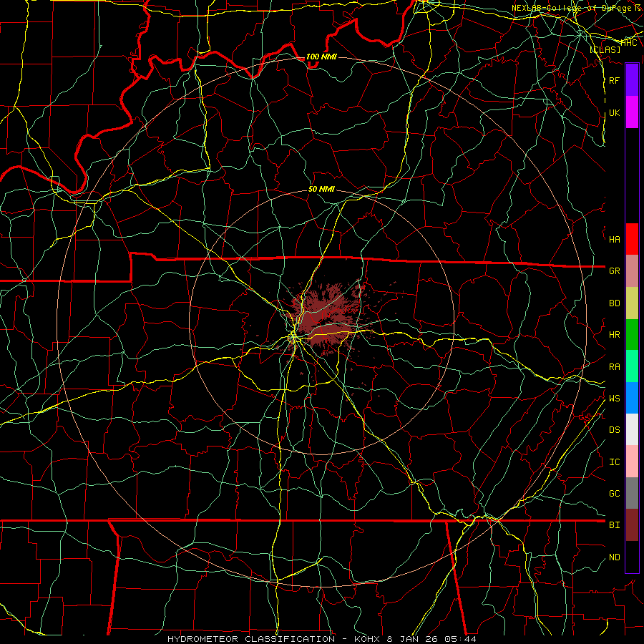
Task: Click the HR legend text label
Action: (614, 335)
